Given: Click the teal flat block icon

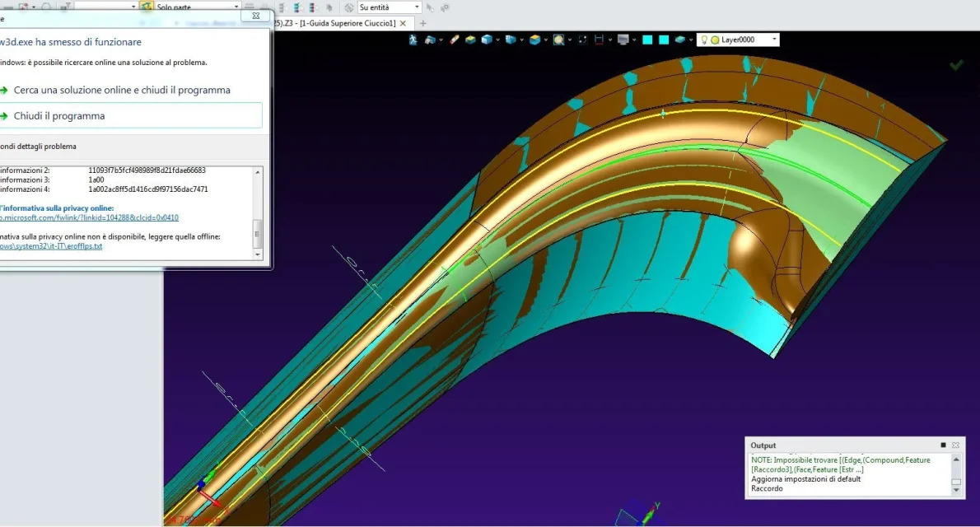Looking at the screenshot, I should (x=679, y=40).
